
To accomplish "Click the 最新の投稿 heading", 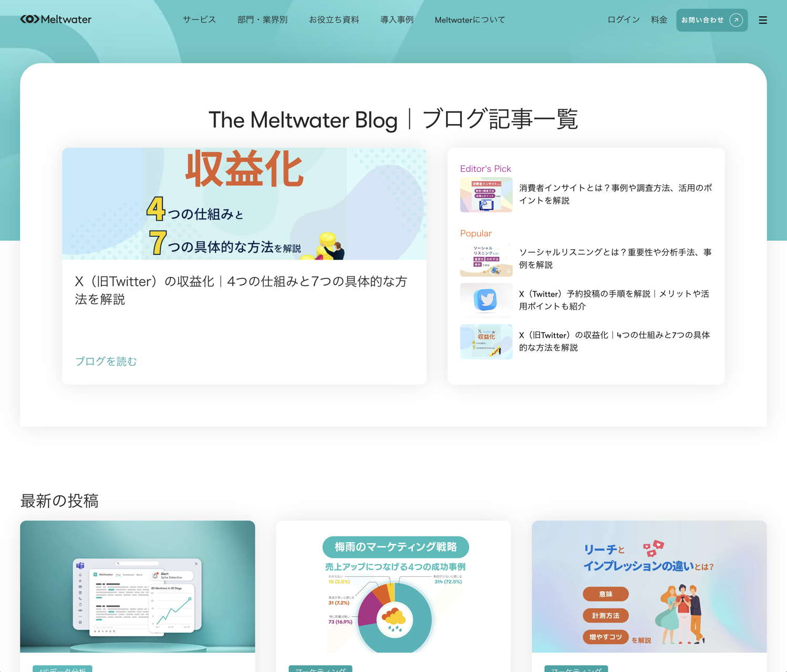I will [59, 501].
